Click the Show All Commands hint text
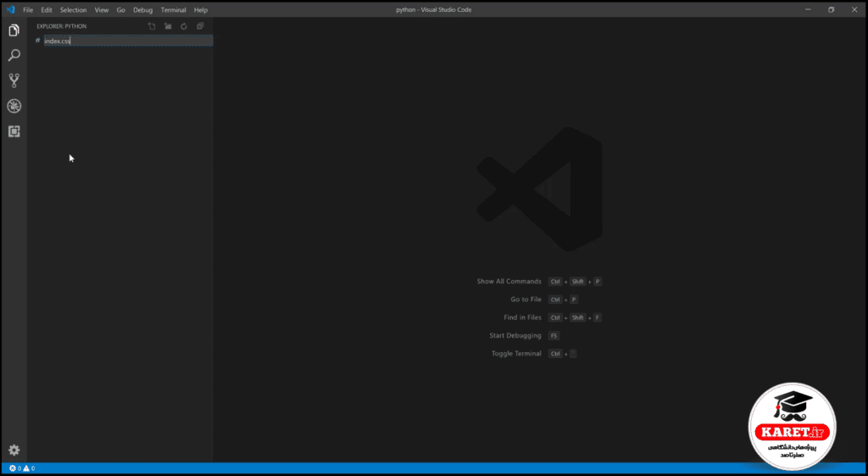 point(509,282)
